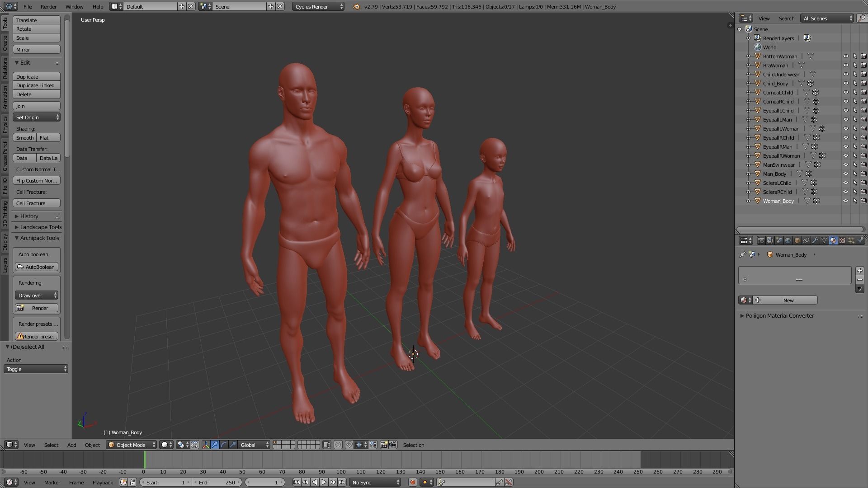Click the Duplicate Linked button
The image size is (868, 488).
pos(37,85)
